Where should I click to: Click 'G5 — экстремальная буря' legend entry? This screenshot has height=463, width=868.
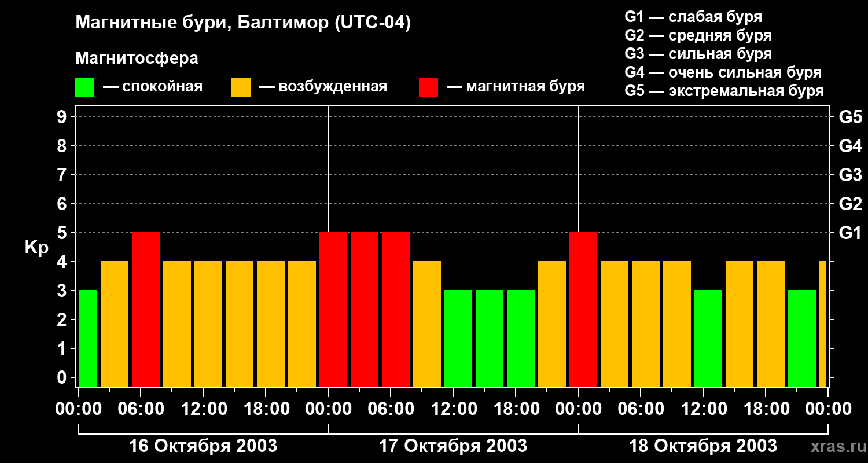point(724,91)
